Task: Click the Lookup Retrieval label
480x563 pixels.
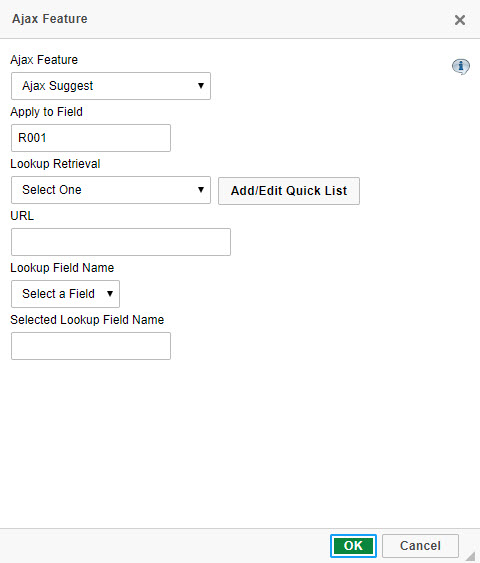Action: 55,164
